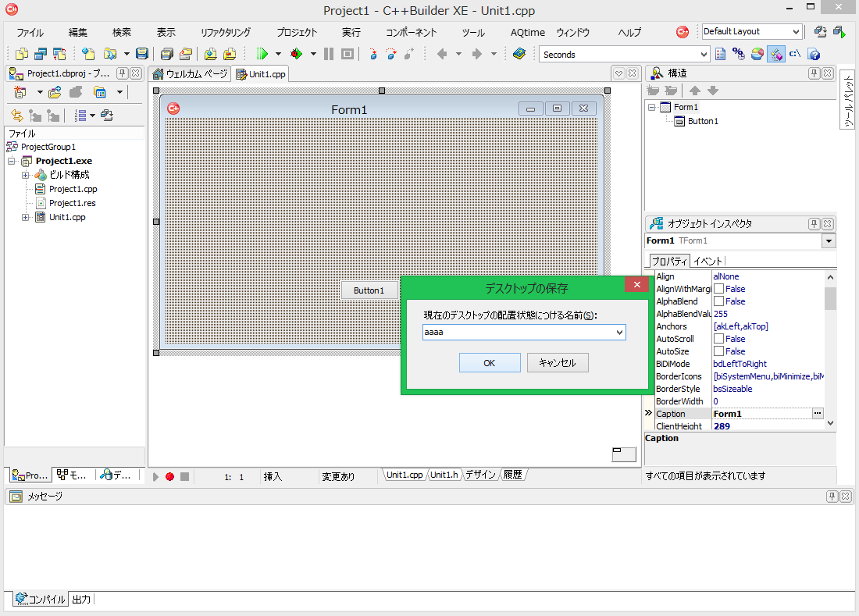The width and height of the screenshot is (859, 616).
Task: Click the pie chart icon in AQtime toolbar
Action: (757, 54)
